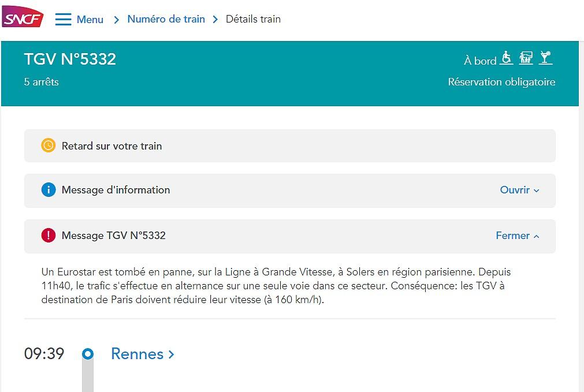Click the SNCF logo
This screenshot has width=584, height=392.
(23, 19)
